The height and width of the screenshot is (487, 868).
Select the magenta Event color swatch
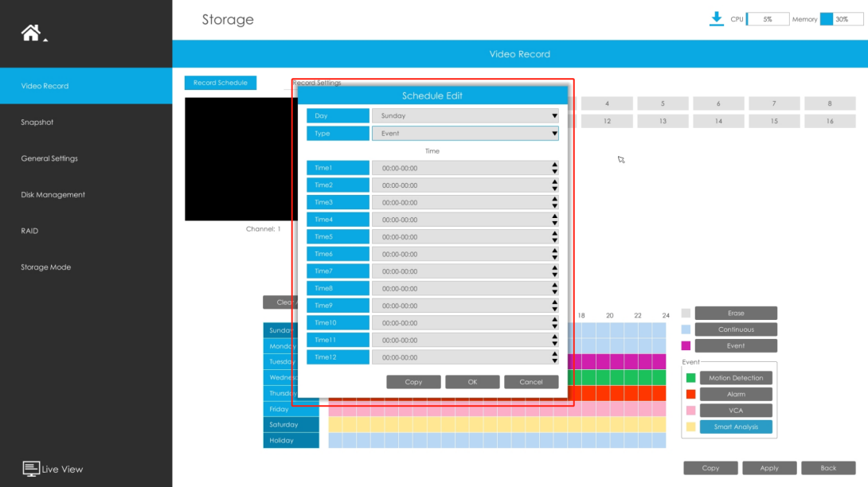686,346
